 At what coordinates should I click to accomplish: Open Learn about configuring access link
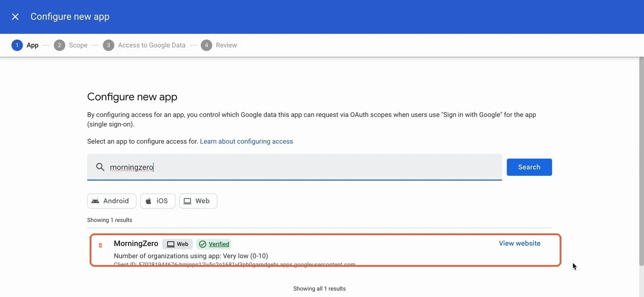pyautogui.click(x=247, y=141)
